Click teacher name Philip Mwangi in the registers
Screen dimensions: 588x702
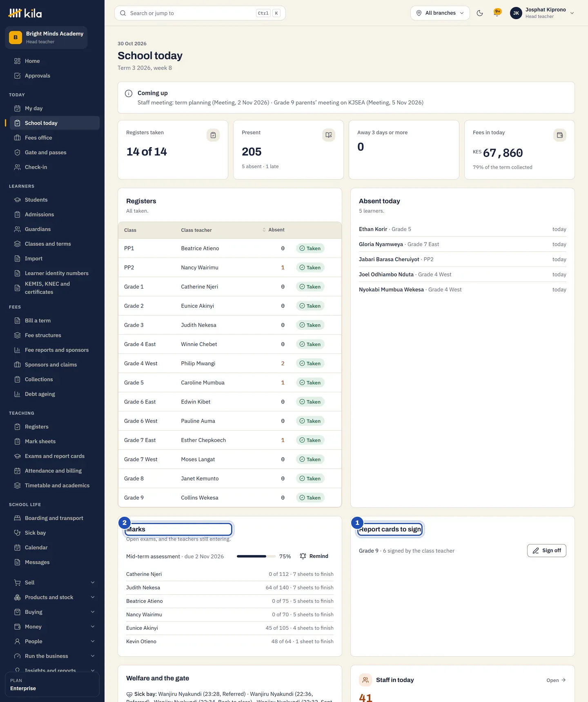(x=198, y=363)
